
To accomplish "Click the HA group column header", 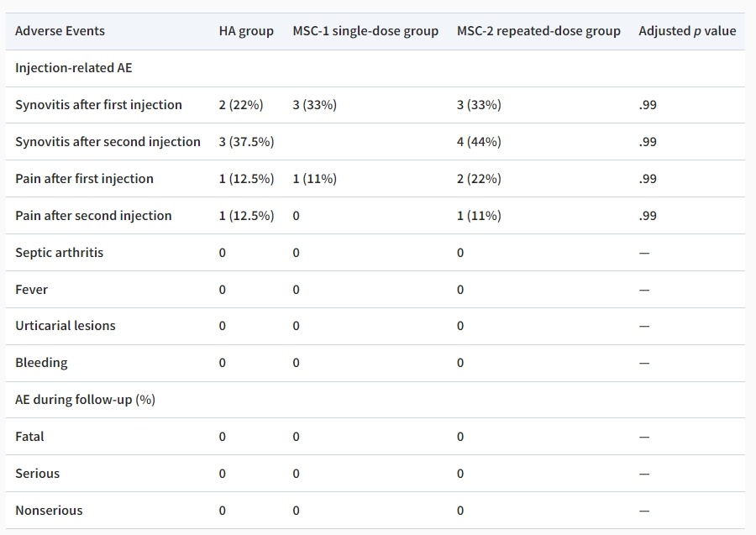I will click(246, 31).
